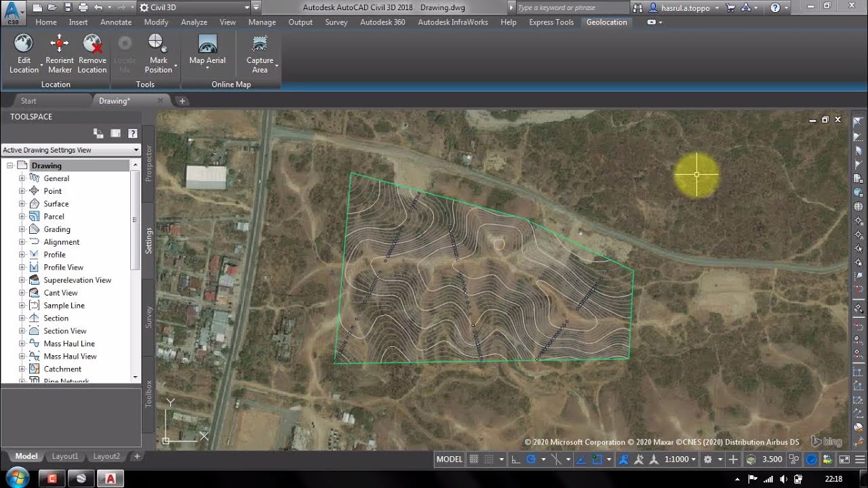Viewport: 868px width, 488px height.
Task: Open the Home ribbon tab
Action: tap(46, 22)
